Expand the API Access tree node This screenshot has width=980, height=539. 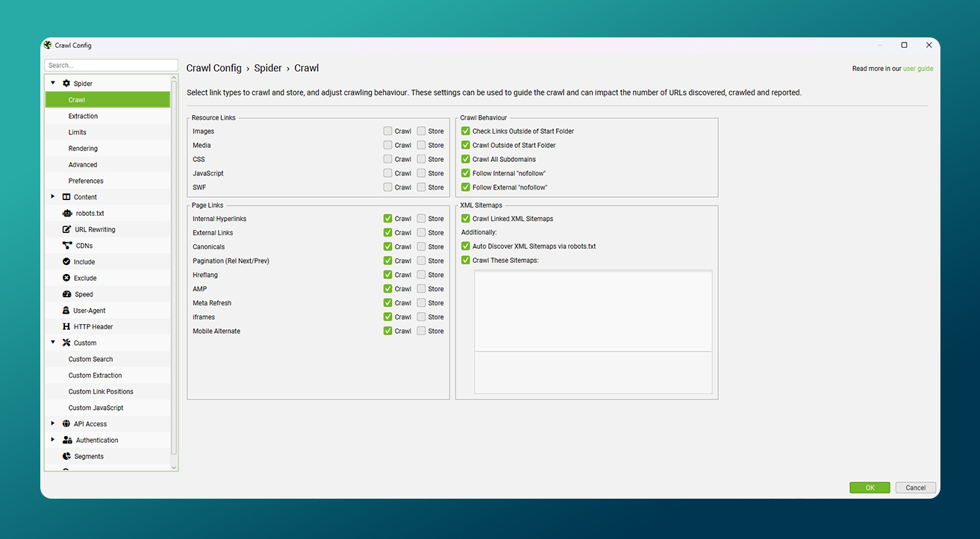click(x=53, y=424)
